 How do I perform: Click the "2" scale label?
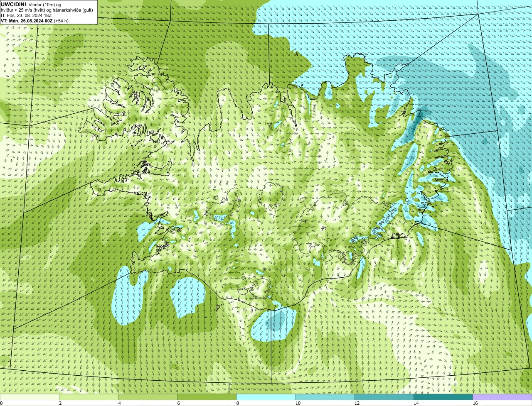pyautogui.click(x=60, y=403)
